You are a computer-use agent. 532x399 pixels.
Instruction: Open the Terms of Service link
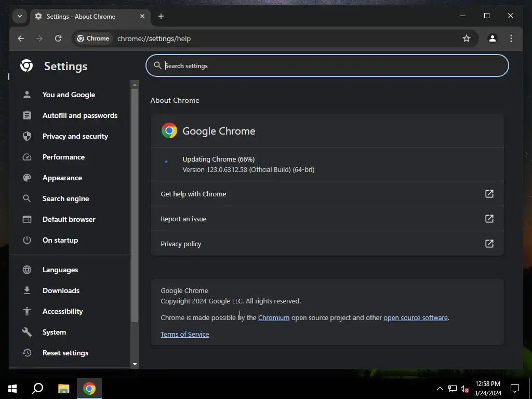[185, 334]
